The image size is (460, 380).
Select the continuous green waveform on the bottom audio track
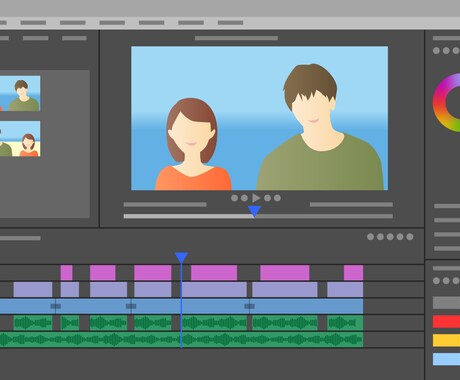(x=181, y=340)
